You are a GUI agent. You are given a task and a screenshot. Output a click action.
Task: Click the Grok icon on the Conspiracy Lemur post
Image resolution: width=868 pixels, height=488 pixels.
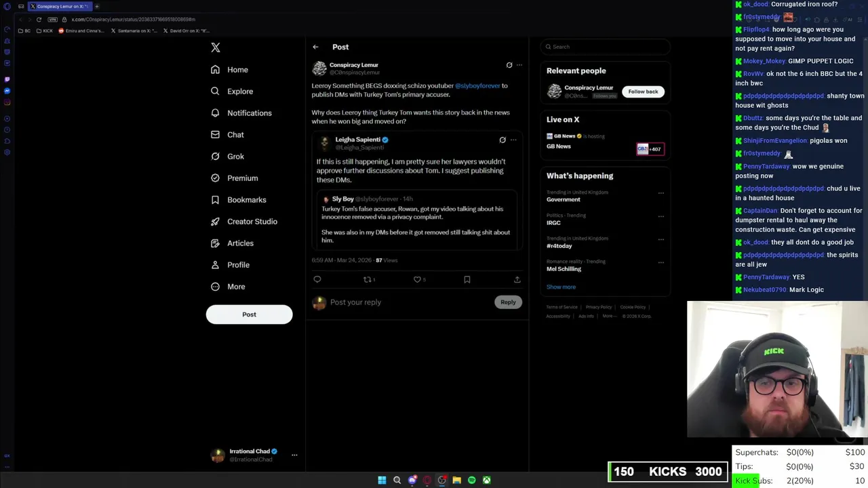pyautogui.click(x=509, y=65)
